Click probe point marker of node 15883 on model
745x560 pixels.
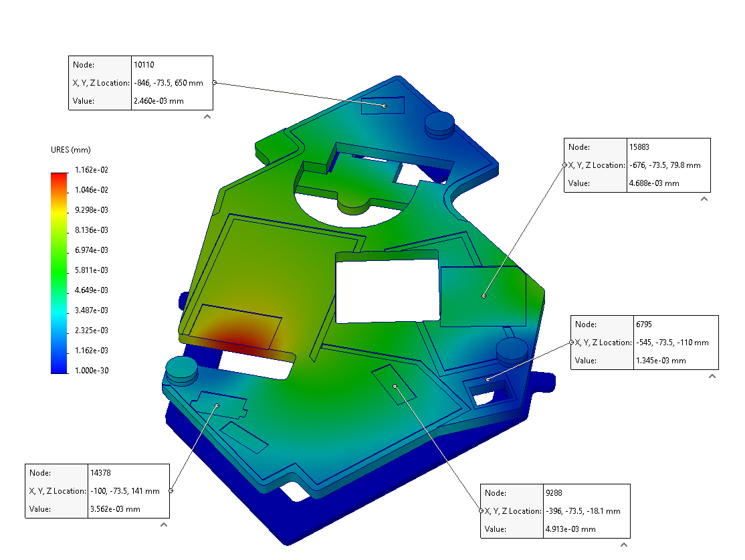click(484, 296)
